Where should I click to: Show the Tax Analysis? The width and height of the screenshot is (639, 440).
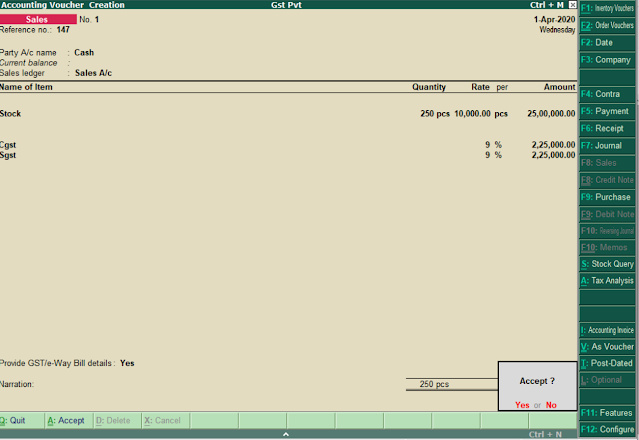tap(607, 281)
